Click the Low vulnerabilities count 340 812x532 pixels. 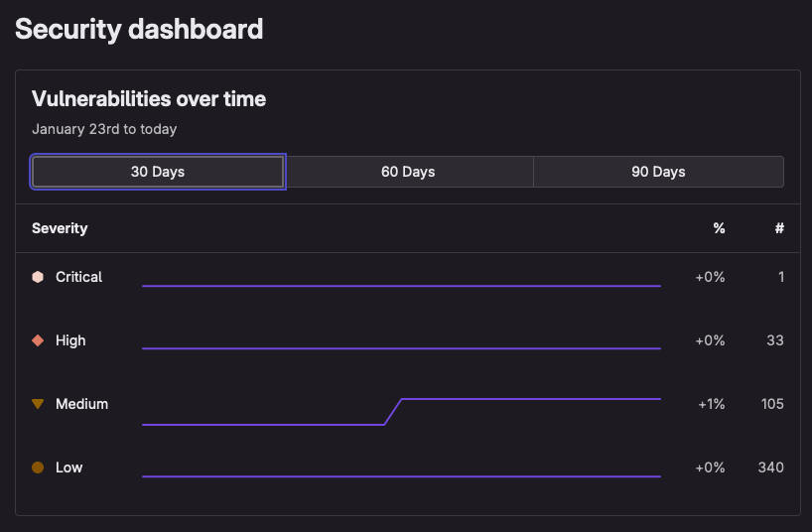[x=769, y=467]
